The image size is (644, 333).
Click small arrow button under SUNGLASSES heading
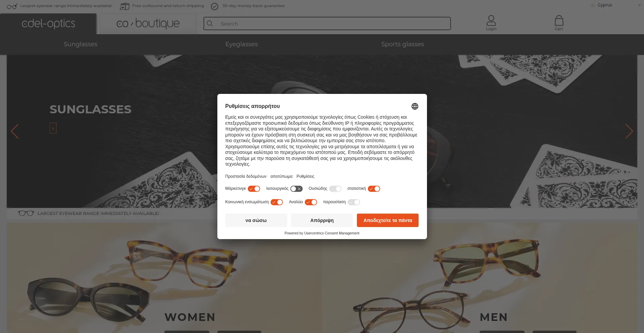point(53,128)
